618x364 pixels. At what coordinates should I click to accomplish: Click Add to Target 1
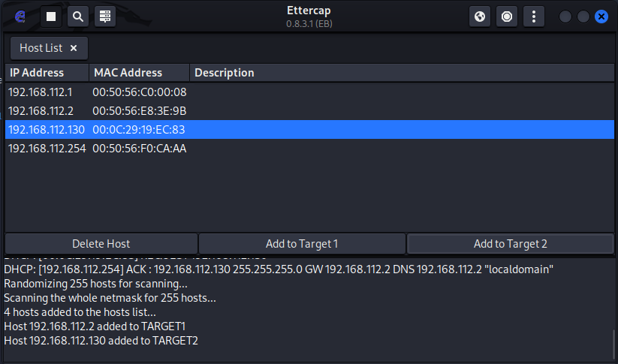302,244
